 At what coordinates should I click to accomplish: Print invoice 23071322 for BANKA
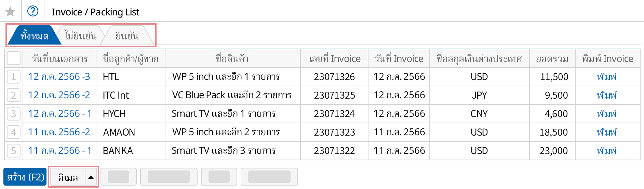coord(607,151)
